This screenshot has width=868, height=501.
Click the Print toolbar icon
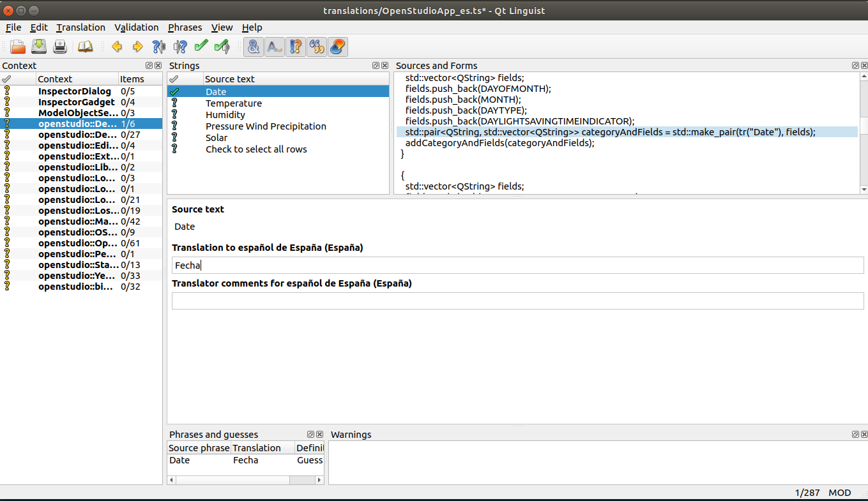[59, 47]
